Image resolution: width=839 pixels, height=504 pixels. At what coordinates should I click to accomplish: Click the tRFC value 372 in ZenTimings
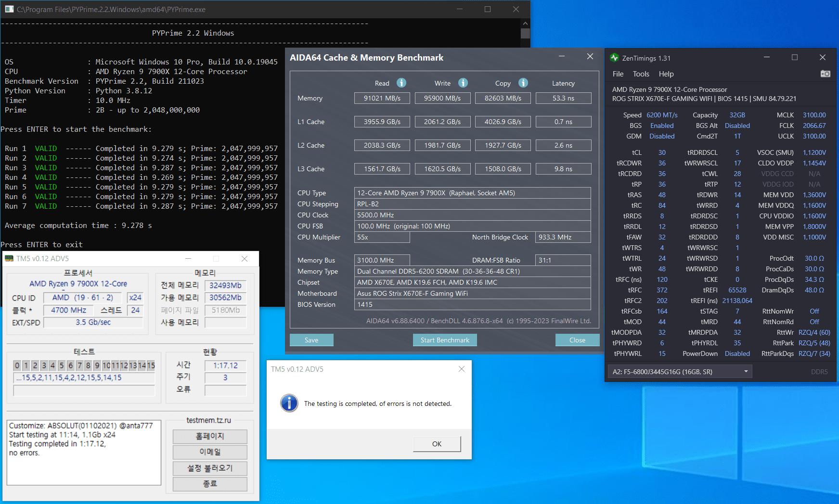662,290
